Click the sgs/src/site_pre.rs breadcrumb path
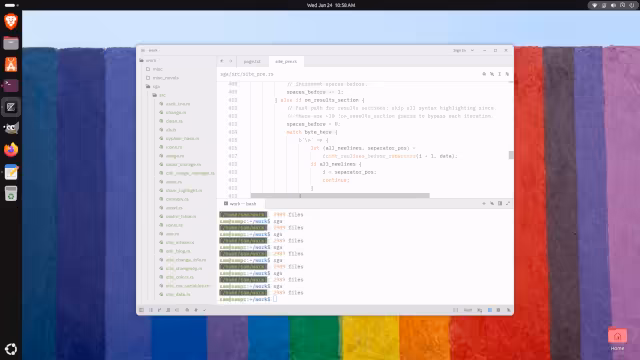 247,74
